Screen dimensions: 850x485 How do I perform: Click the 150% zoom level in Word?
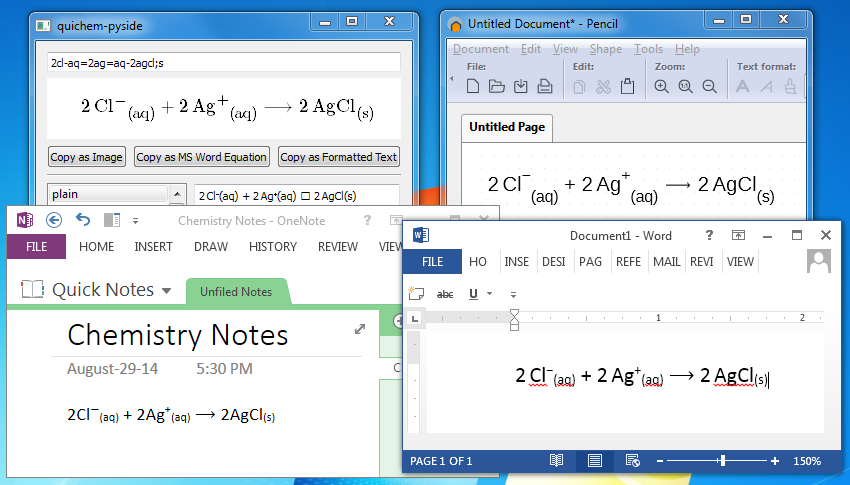(807, 461)
